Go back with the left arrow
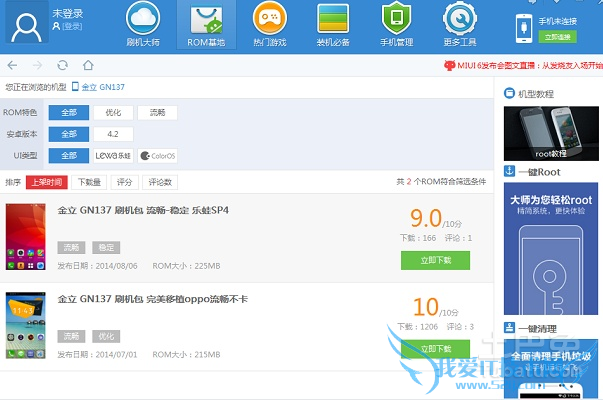This screenshot has width=603, height=400. [x=12, y=65]
